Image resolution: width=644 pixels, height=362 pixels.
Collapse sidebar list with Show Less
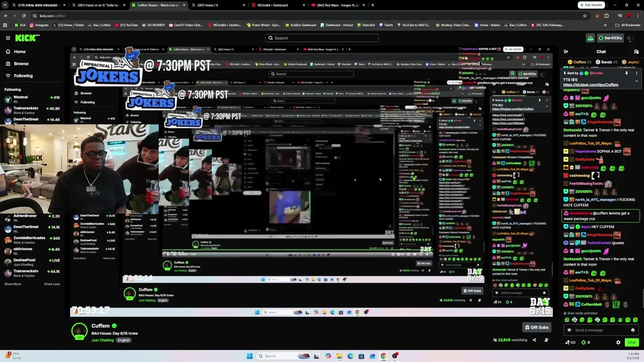click(x=52, y=284)
